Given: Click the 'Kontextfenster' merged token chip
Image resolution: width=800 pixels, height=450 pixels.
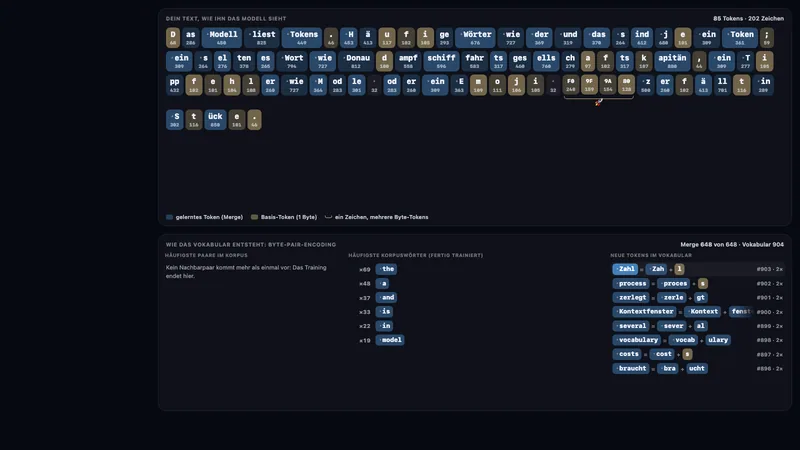Looking at the screenshot, I should click(645, 311).
